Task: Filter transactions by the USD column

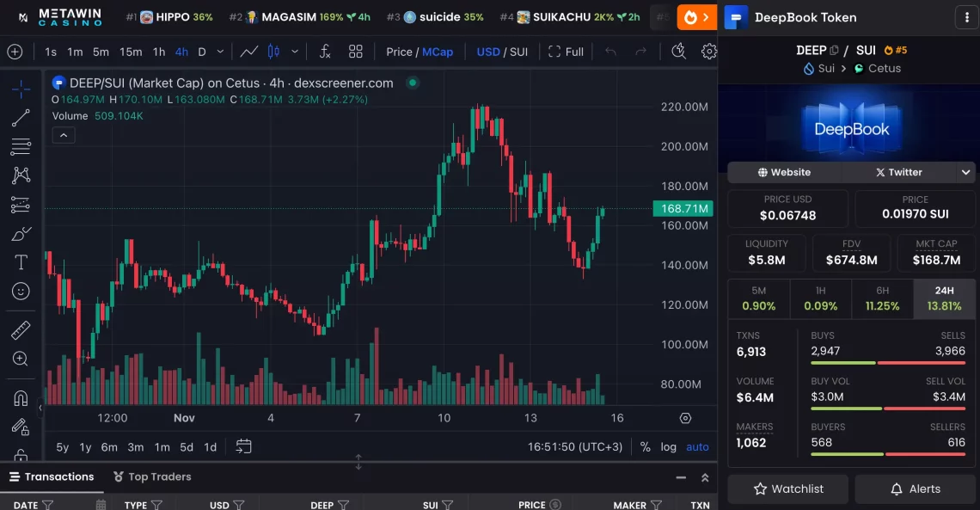Action: (x=240, y=505)
